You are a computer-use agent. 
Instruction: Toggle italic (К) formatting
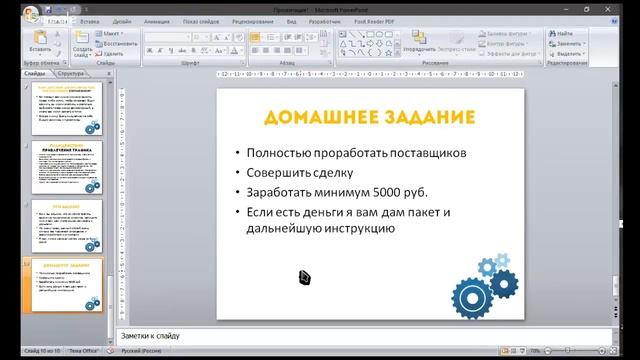point(160,51)
